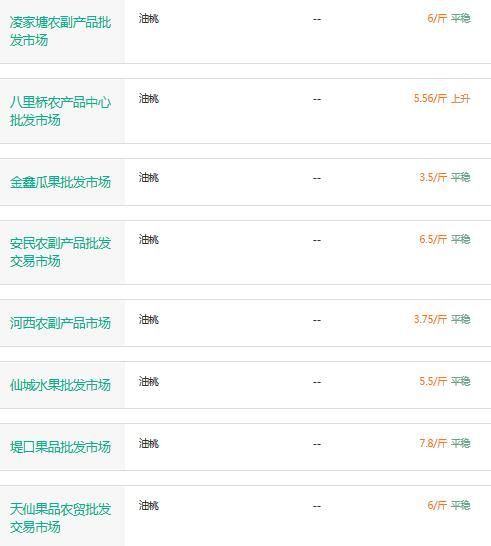Click 油桃 in the 堤口果品 row
Screen dimensions: 491x546
149,443
